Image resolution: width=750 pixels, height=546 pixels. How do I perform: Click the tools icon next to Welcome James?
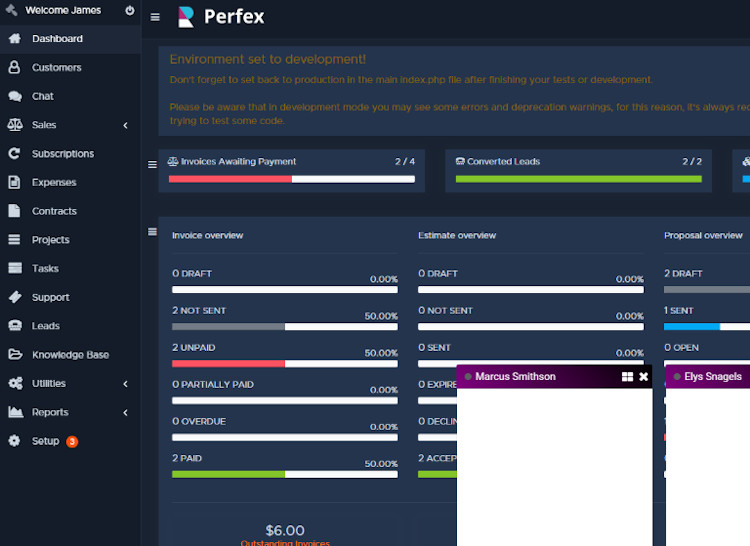(11, 10)
